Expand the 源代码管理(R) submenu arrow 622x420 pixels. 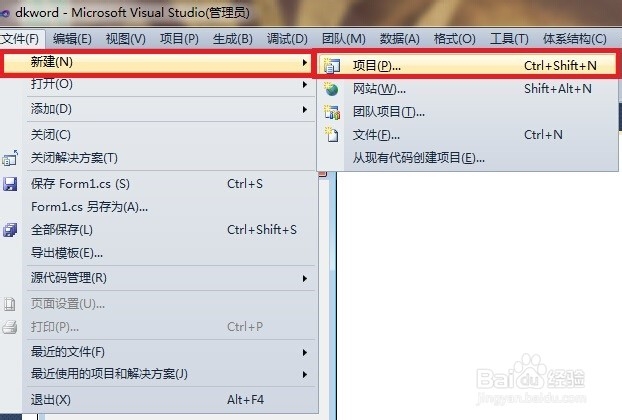[305, 278]
